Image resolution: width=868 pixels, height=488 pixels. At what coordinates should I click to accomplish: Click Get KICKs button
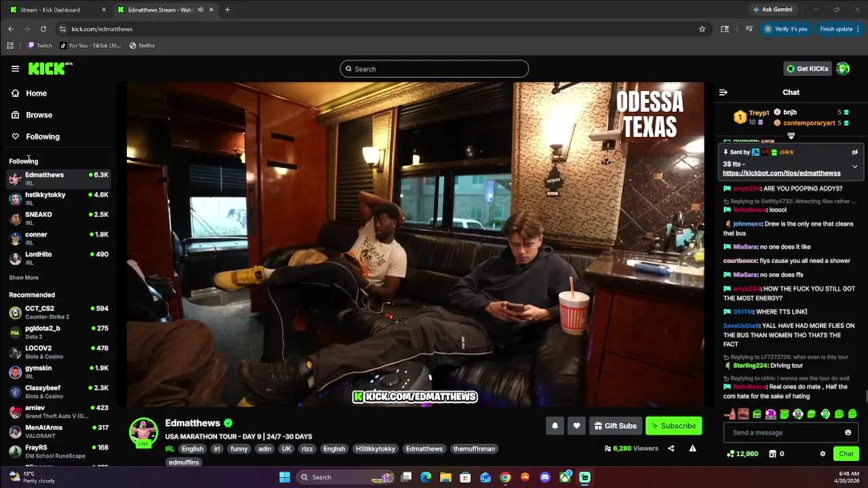click(x=807, y=68)
